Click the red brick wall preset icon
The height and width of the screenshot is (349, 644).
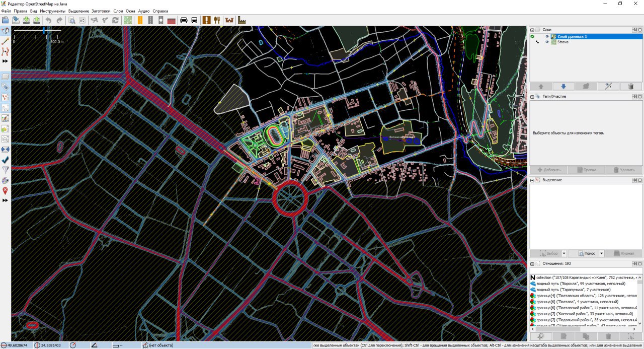click(x=171, y=20)
